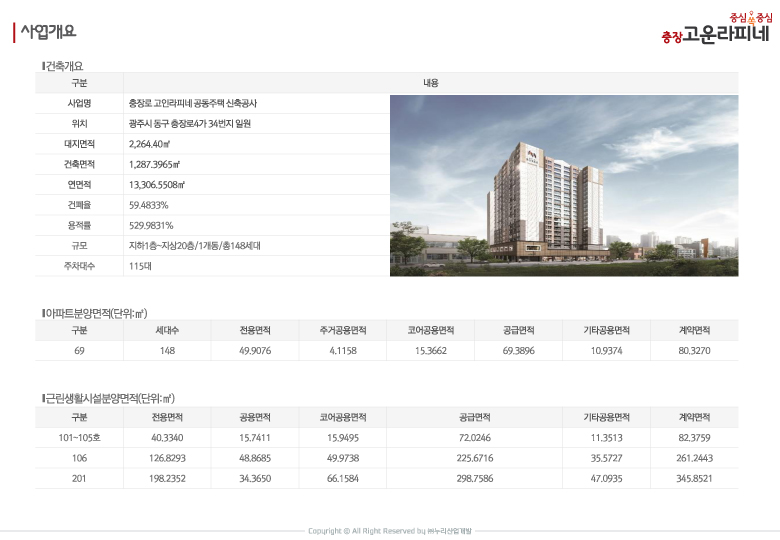Click the 공급면적 value 72.0246
The height and width of the screenshot is (540, 780).
pyautogui.click(x=475, y=438)
